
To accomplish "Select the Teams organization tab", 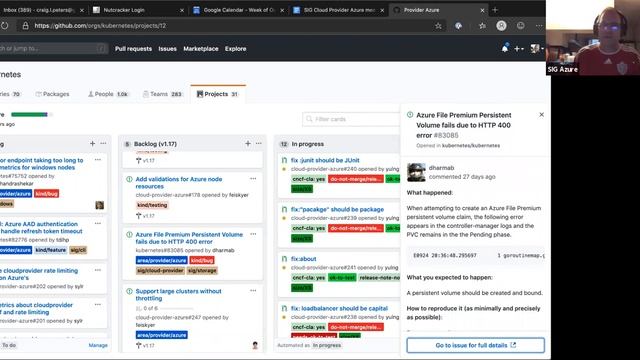I will point(162,94).
